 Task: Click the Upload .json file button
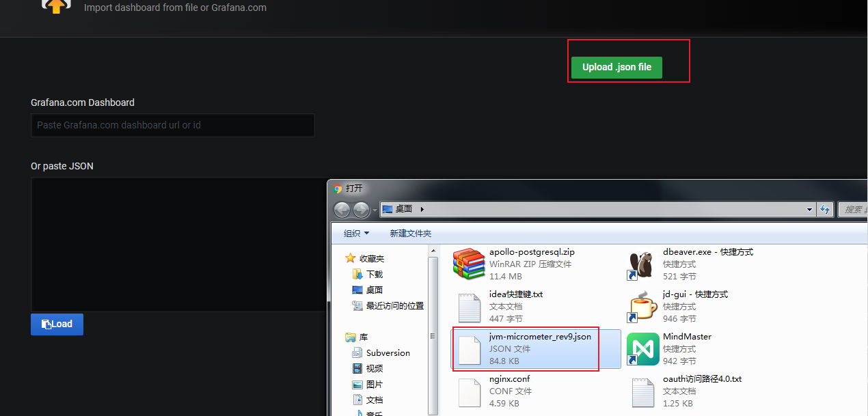click(616, 67)
